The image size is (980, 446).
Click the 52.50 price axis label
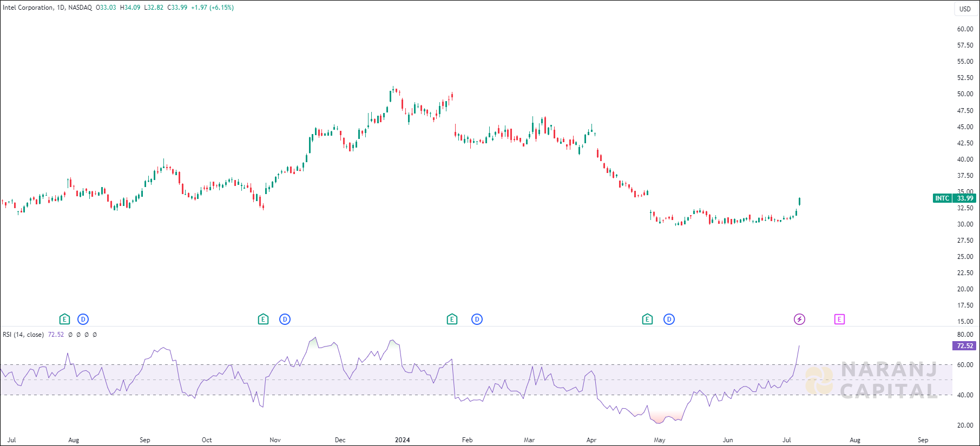point(965,78)
